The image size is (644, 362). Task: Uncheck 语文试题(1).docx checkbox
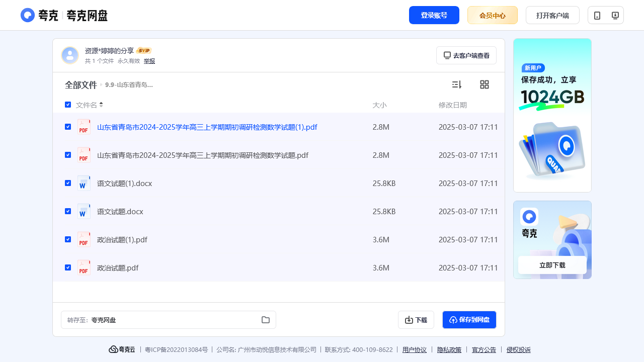click(x=68, y=183)
